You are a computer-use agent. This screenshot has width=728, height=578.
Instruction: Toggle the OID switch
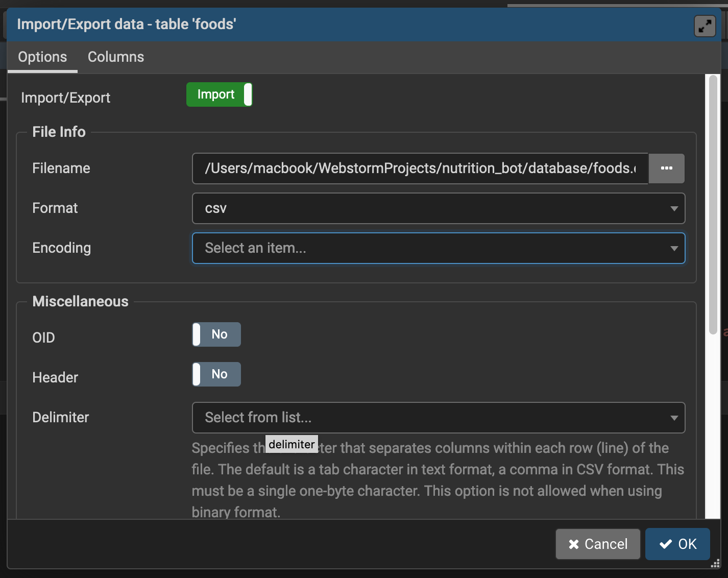coord(216,334)
